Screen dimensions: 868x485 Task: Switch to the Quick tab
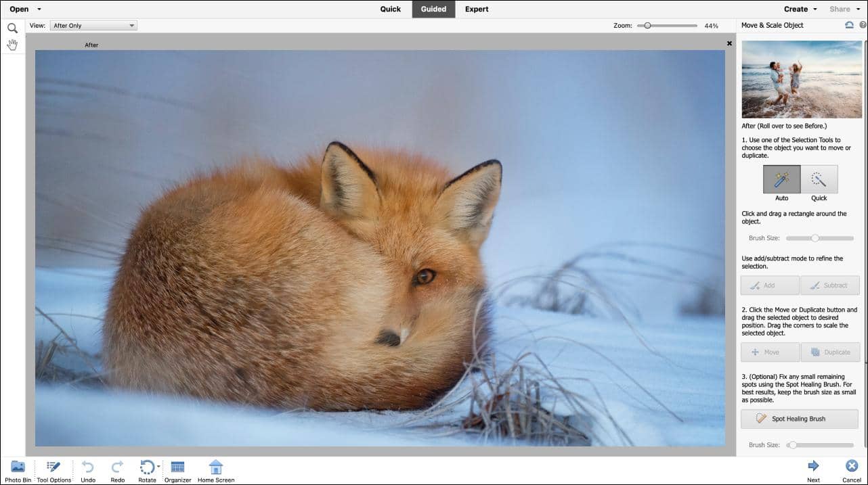(390, 9)
